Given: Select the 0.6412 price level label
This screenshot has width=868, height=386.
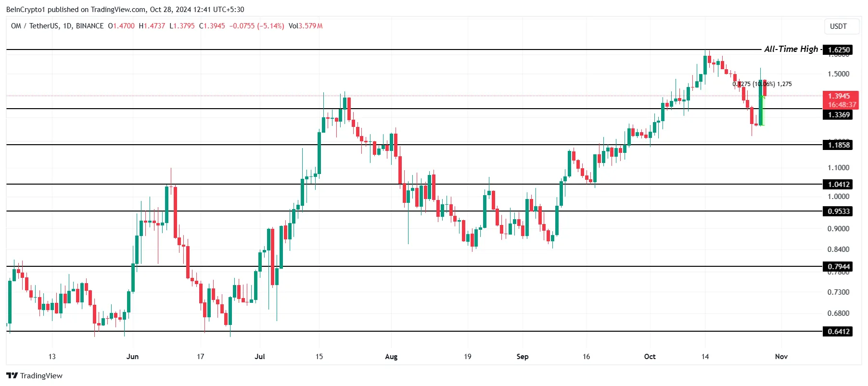Looking at the screenshot, I should click(838, 331).
